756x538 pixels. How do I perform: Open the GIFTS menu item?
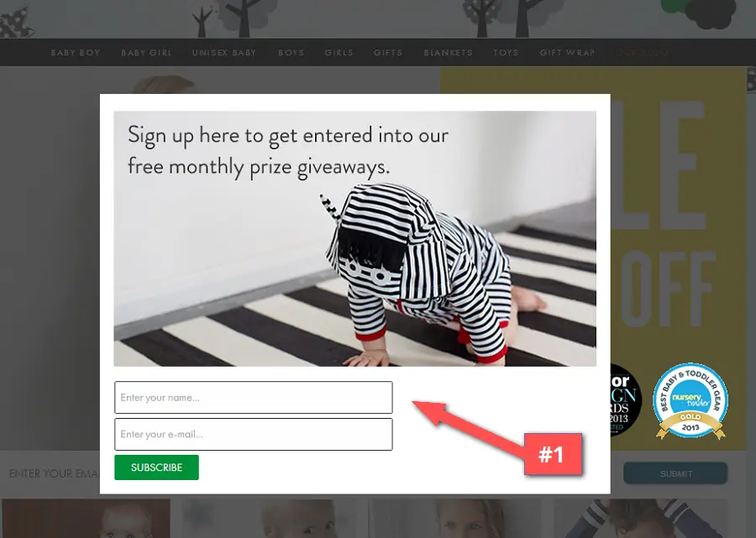pos(388,53)
